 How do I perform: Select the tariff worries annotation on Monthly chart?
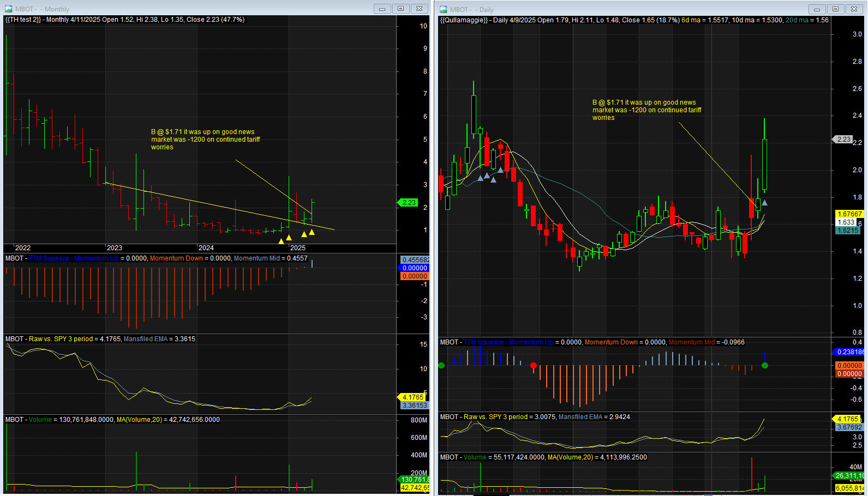click(x=205, y=140)
